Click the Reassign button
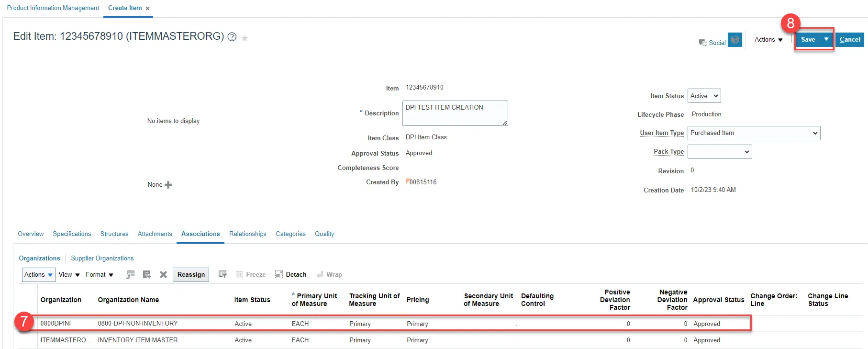Viewport: 868px width, 349px height. point(191,274)
